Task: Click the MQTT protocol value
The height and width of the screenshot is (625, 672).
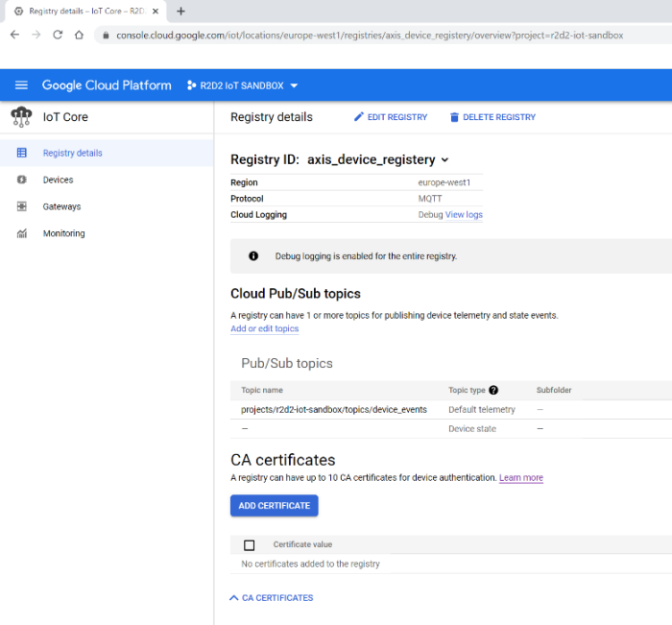Action: (430, 199)
